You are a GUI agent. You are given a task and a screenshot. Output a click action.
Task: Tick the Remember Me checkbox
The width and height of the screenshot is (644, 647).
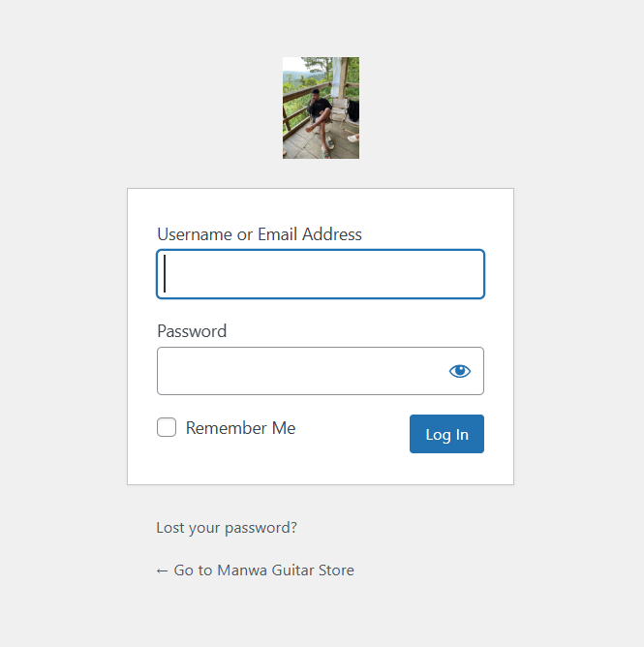pos(167,427)
